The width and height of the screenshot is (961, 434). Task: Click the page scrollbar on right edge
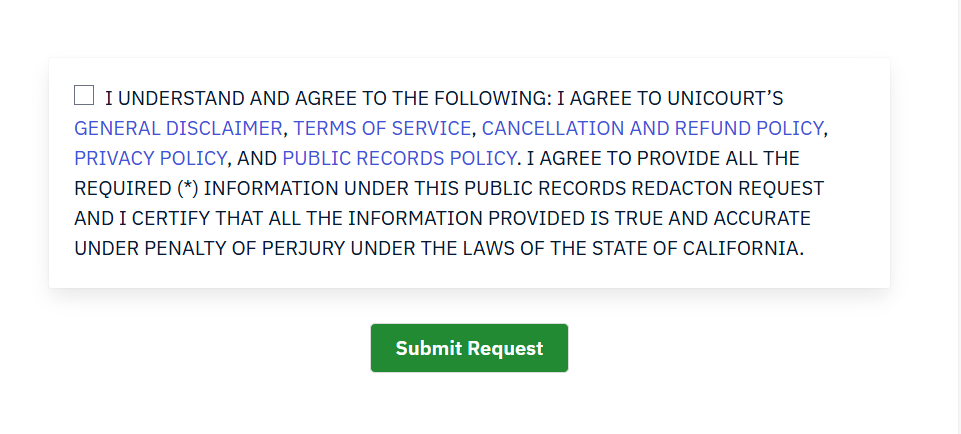point(960,200)
